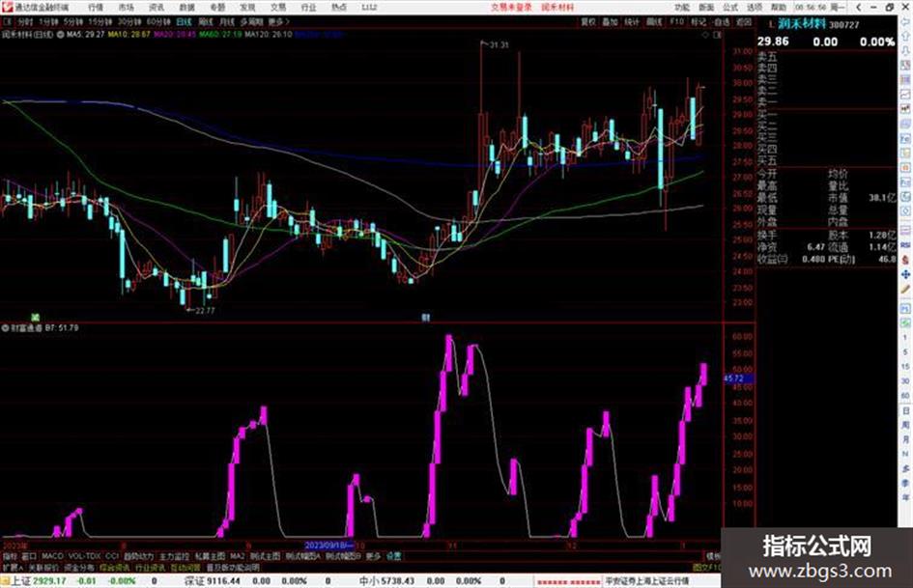The height and width of the screenshot is (588, 913).
Task: Click the 中小 index value 5738.43
Action: 398,581
